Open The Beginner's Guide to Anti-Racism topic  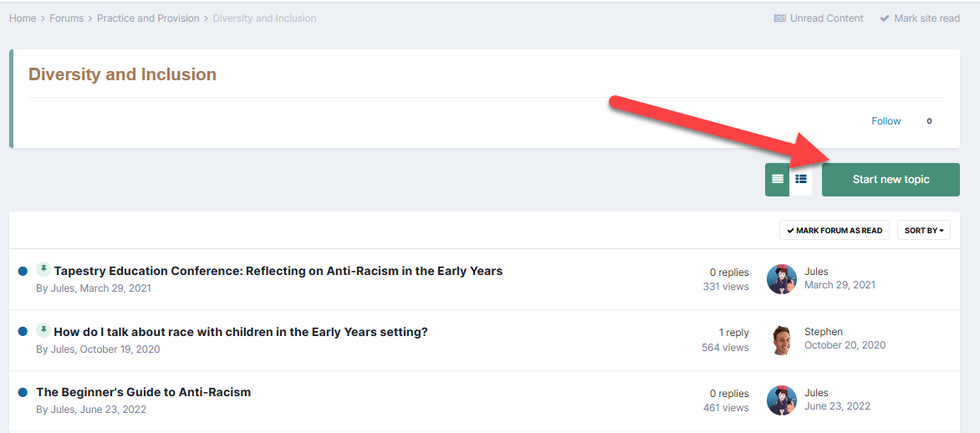point(144,392)
